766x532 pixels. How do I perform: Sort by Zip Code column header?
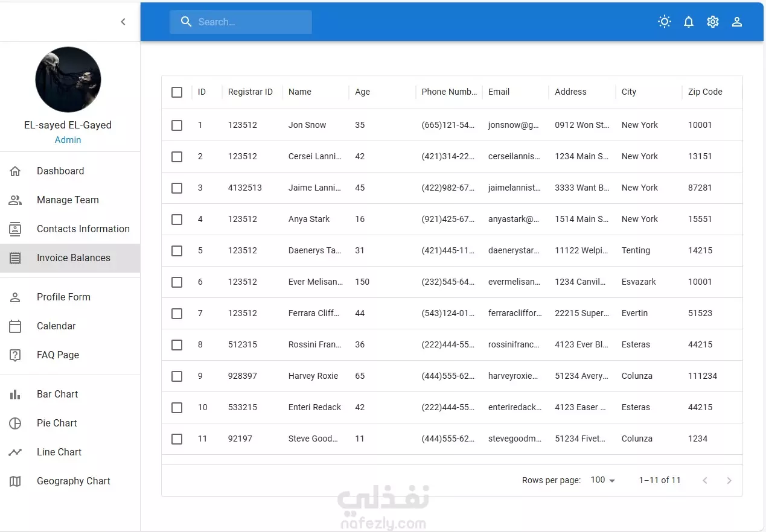click(705, 92)
